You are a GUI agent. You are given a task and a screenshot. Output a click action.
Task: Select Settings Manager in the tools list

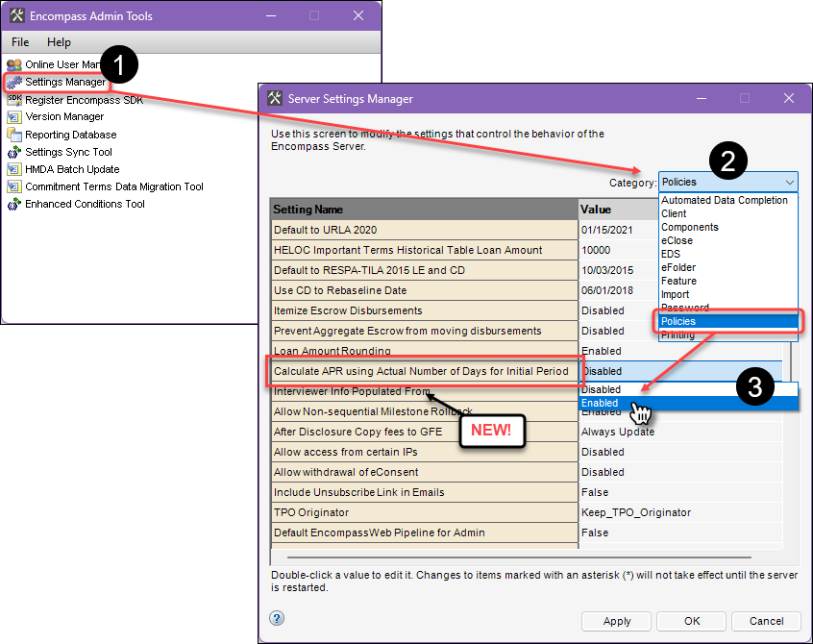[65, 82]
